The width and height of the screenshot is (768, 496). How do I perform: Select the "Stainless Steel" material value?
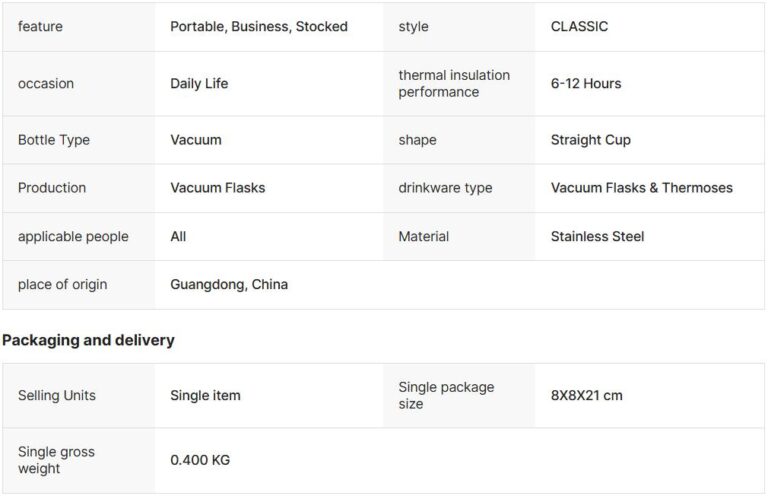pos(598,237)
